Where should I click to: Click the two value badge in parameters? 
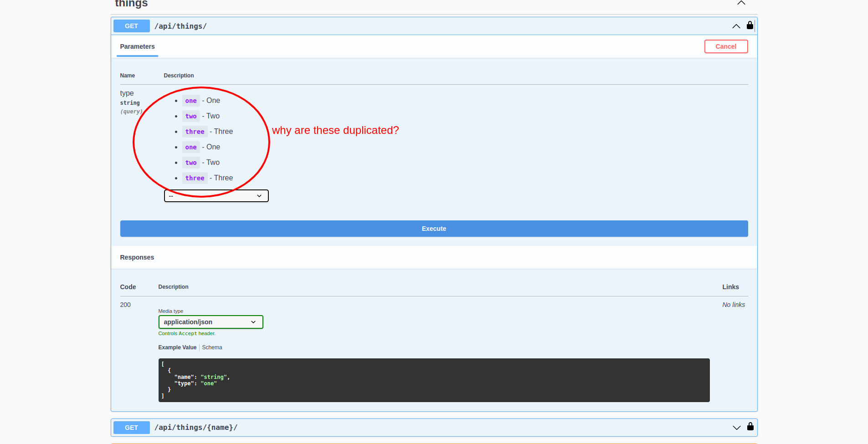191,116
